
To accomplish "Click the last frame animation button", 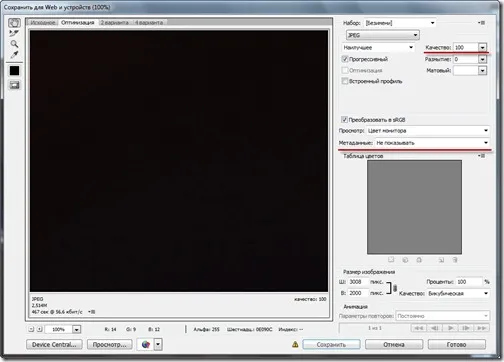I will [x=481, y=328].
